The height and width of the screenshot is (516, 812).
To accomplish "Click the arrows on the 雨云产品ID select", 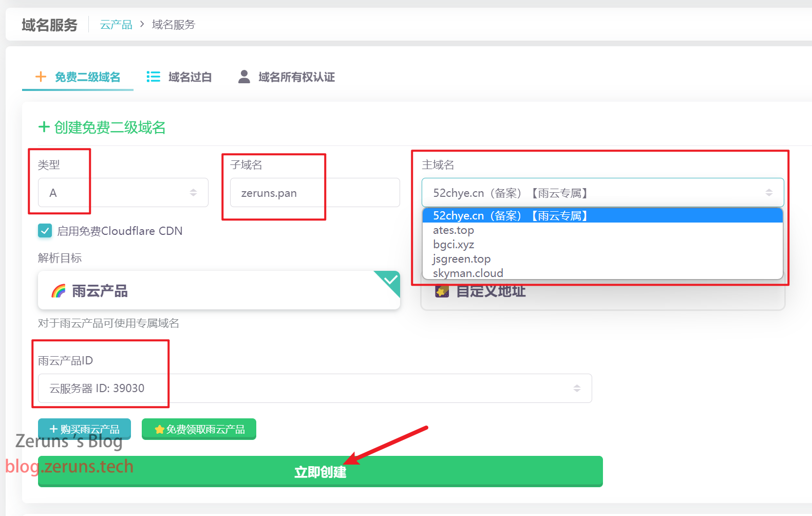I will pyautogui.click(x=577, y=388).
